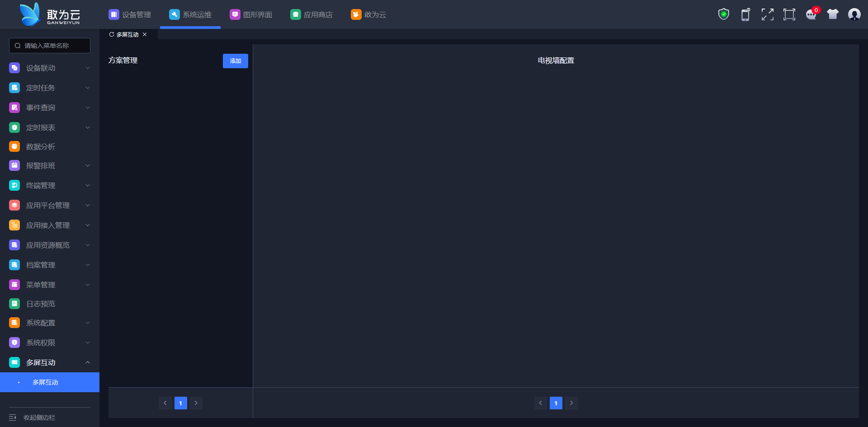Go to next page in 方案管理 pagination

click(196, 403)
